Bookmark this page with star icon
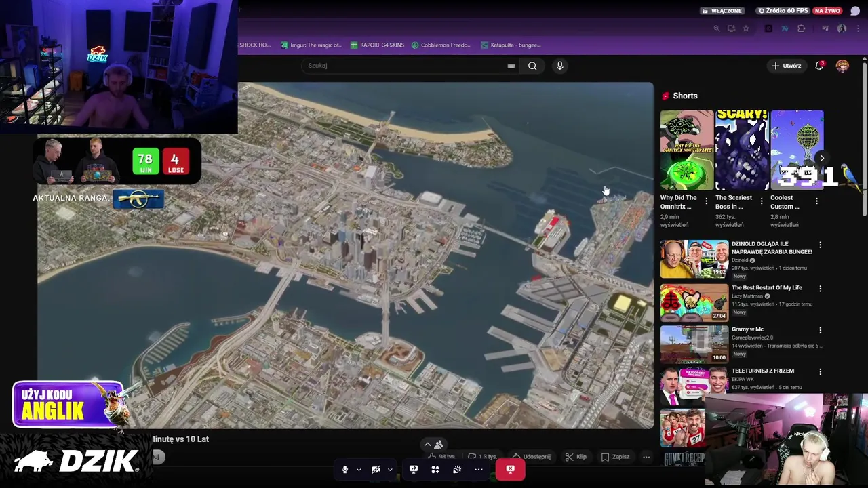 (746, 28)
